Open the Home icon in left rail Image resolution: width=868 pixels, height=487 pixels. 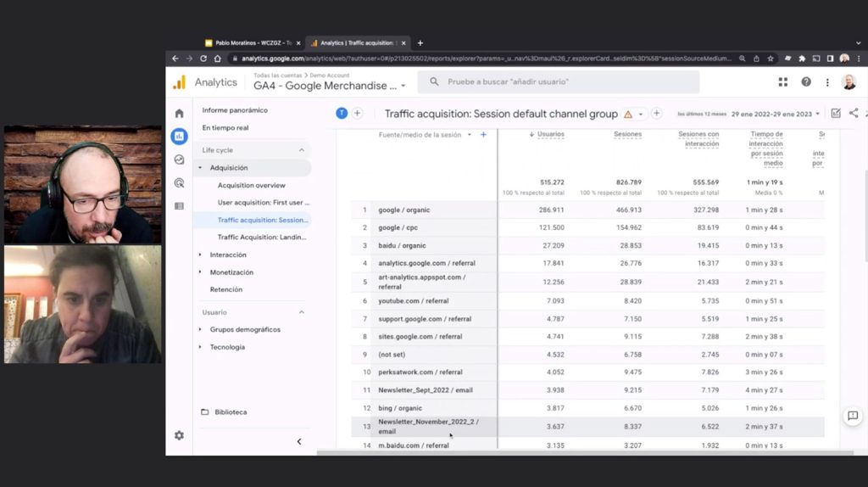pyautogui.click(x=179, y=113)
